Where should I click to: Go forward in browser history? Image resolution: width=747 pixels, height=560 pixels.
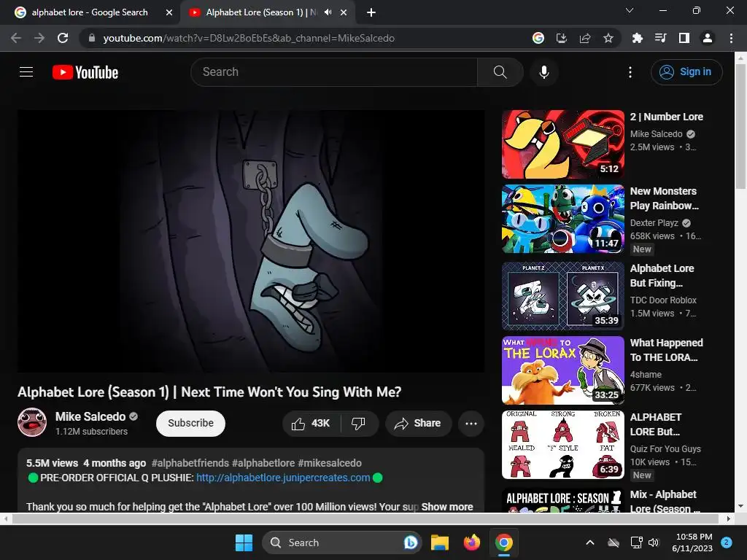[39, 38]
